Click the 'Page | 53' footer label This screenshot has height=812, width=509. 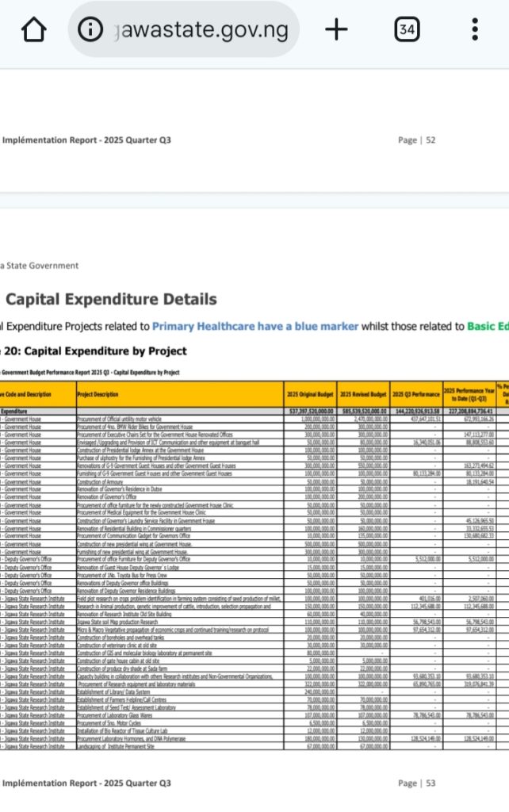419,783
